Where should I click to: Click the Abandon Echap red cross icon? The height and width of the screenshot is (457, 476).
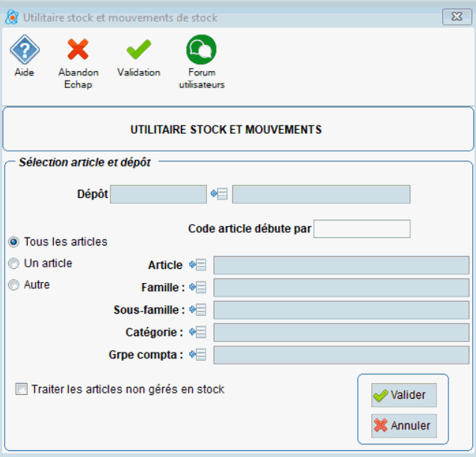click(x=78, y=51)
